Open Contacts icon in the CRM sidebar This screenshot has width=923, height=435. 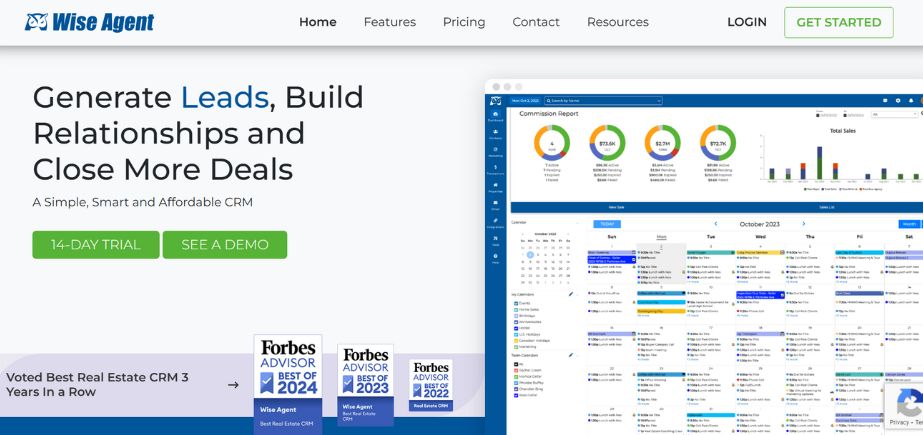(x=495, y=134)
